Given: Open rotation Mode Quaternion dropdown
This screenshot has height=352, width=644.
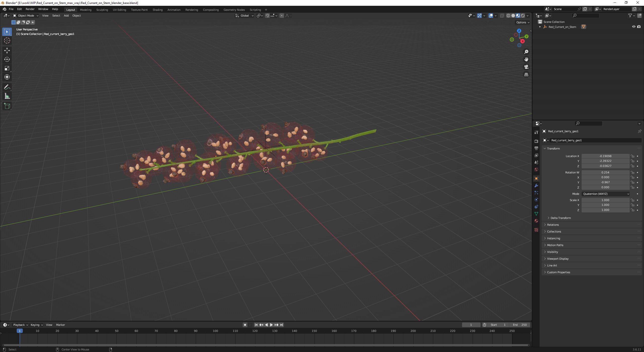Looking at the screenshot, I should click(606, 194).
